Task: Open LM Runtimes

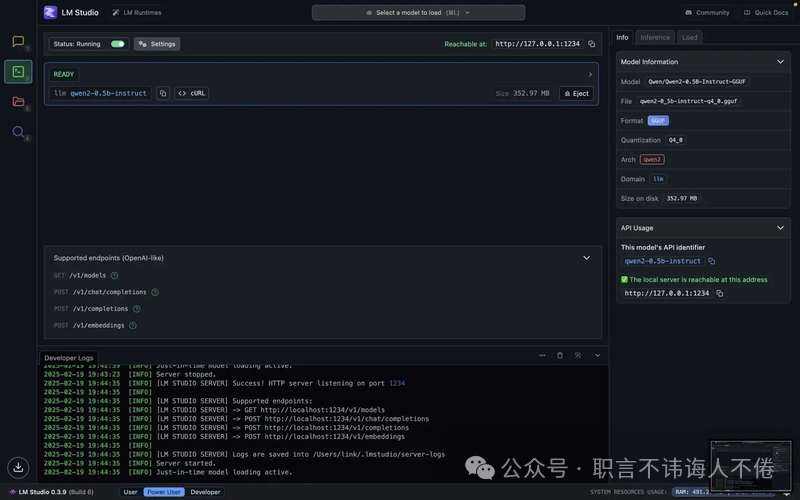Action: (x=137, y=13)
